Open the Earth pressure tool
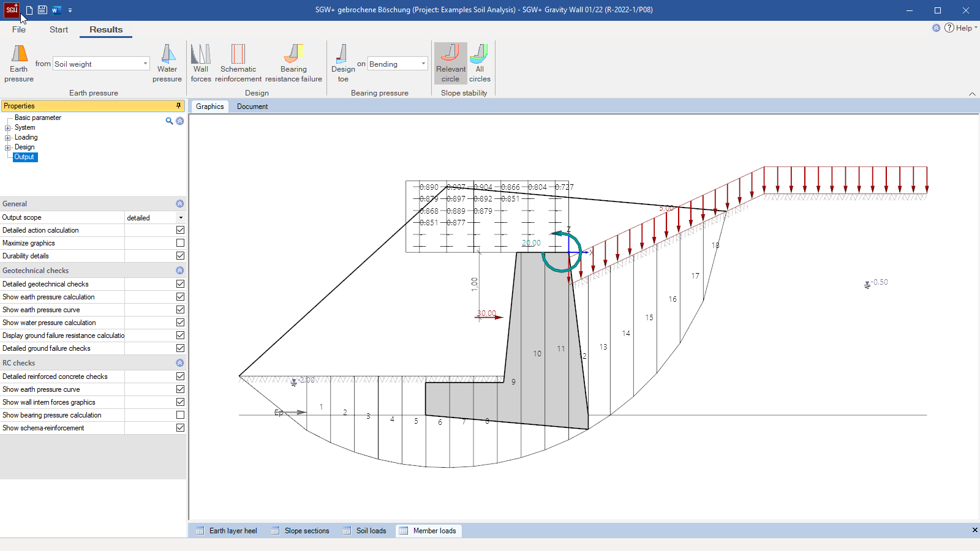 pyautogui.click(x=19, y=63)
